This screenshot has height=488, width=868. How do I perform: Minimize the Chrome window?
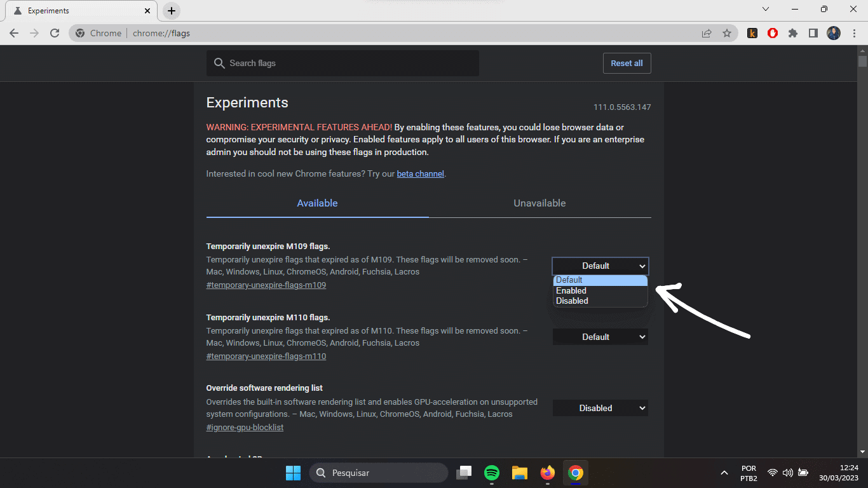pos(794,9)
